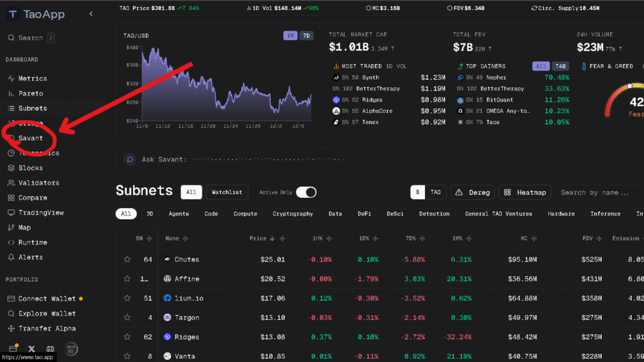Image resolution: width=644 pixels, height=362 pixels.
Task: Switch the chart to 7D range
Action: (306, 36)
